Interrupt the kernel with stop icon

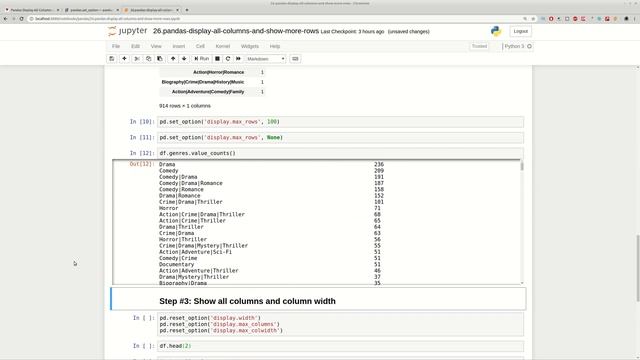(218, 59)
